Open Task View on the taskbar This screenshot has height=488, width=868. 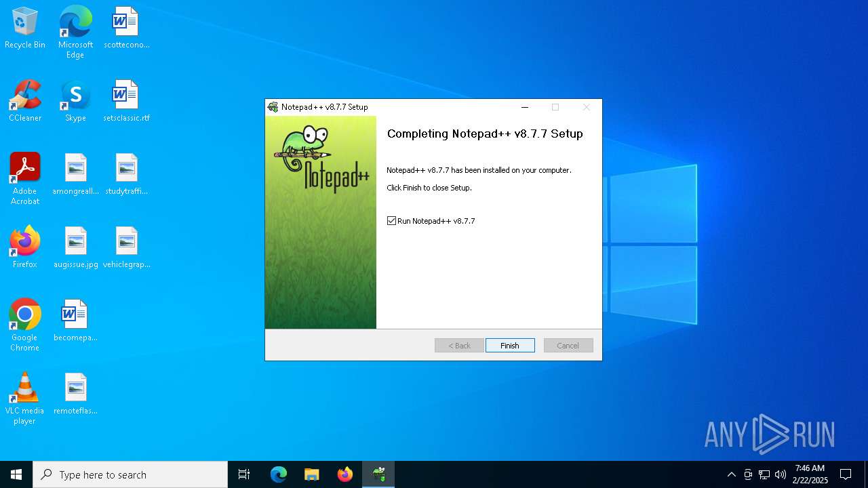244,474
